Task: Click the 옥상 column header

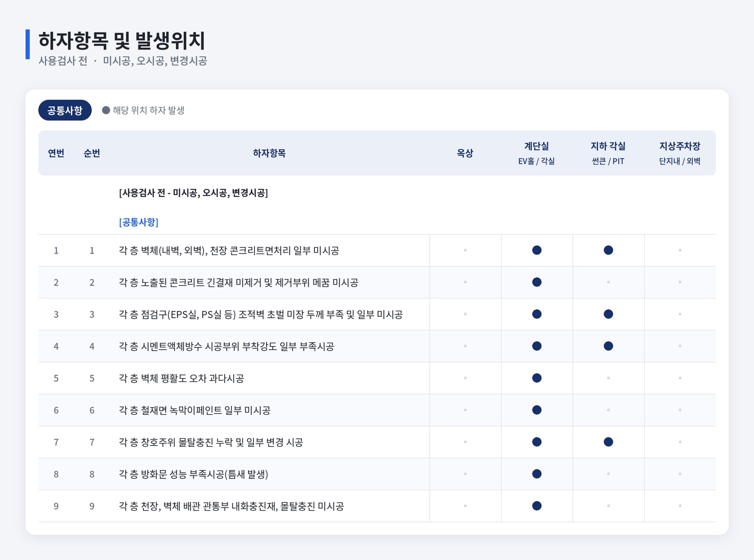Action: coord(465,153)
